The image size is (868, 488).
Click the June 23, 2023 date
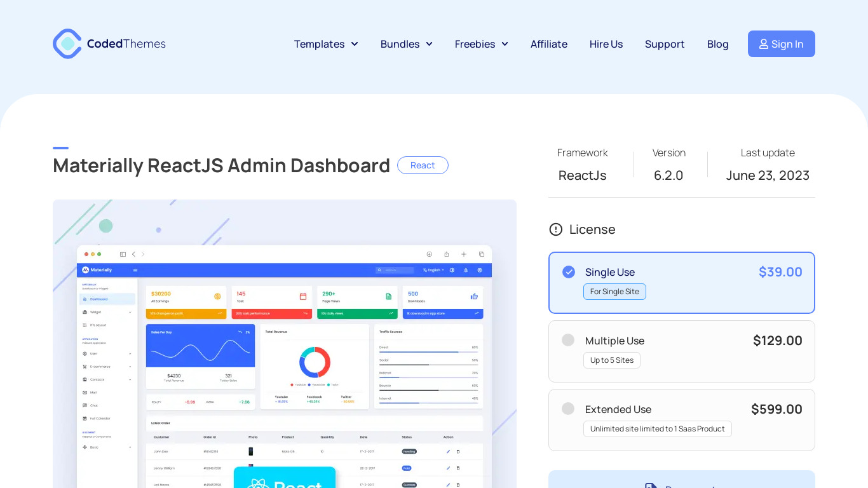[768, 175]
